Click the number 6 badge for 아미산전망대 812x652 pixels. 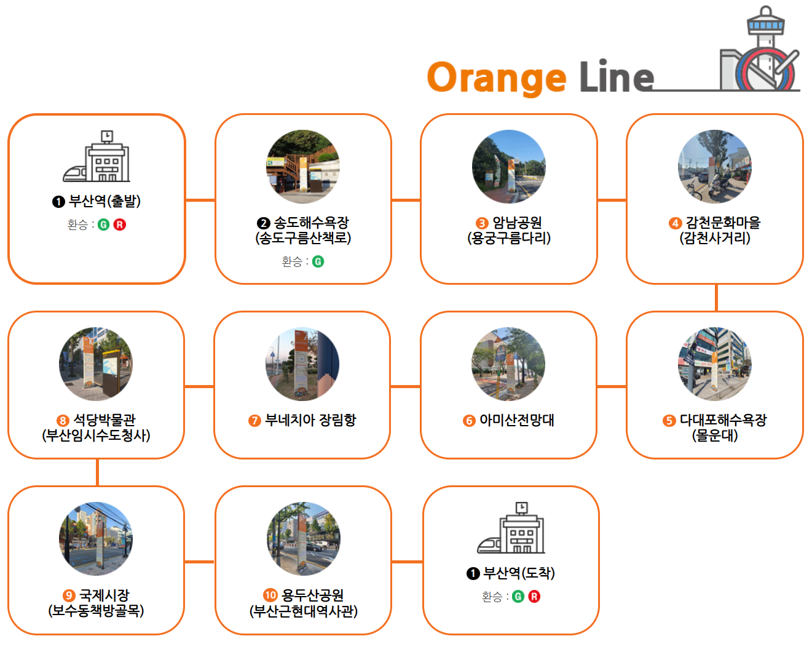click(470, 420)
